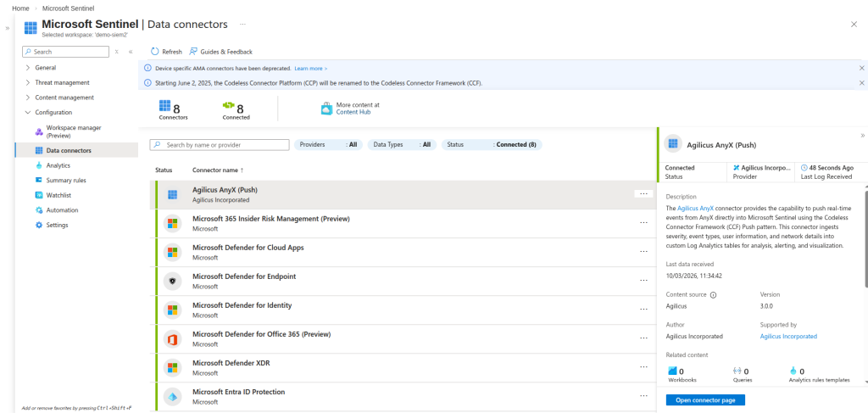Click the Automation gear icon in sidebar
Image resolution: width=868 pixels, height=413 pixels.
click(x=39, y=210)
